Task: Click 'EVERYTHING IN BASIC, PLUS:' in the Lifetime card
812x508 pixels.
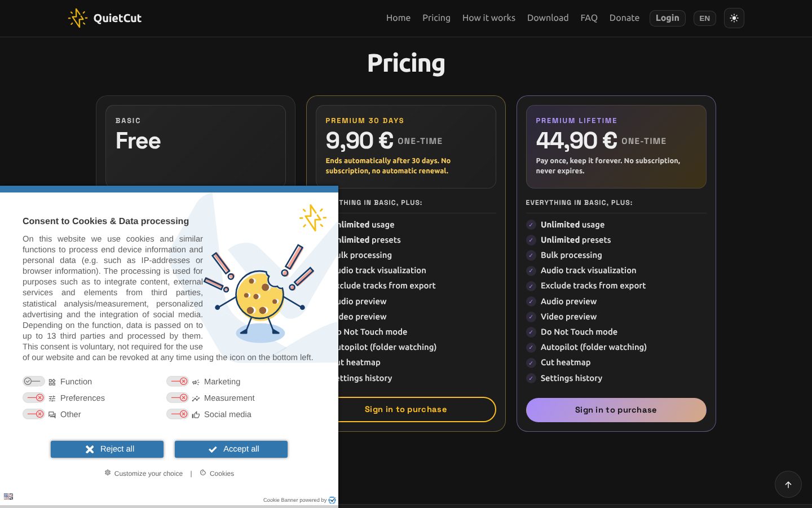Action: [579, 203]
